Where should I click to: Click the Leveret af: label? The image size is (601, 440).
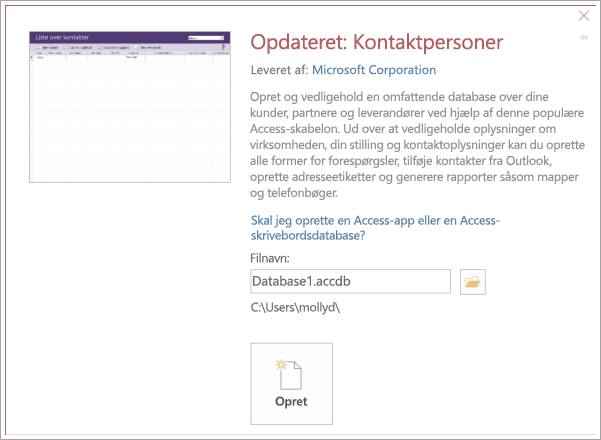tap(279, 70)
